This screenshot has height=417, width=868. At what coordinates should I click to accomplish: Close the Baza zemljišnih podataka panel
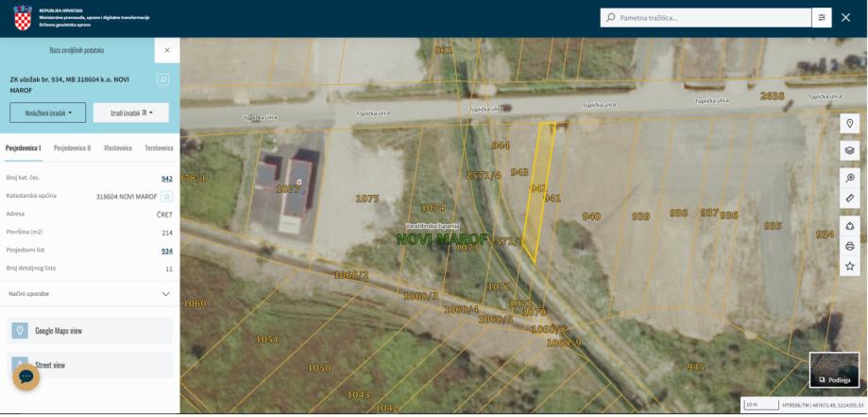(167, 50)
